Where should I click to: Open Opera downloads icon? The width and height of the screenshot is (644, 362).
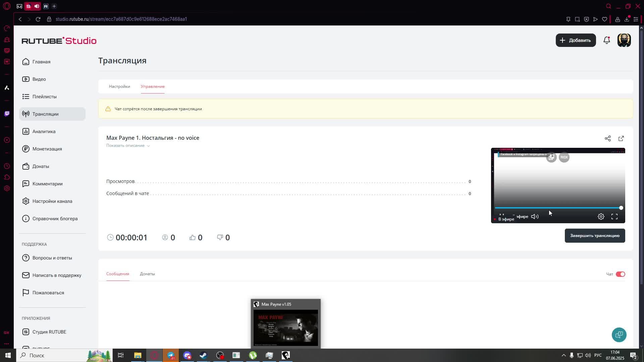pos(627,19)
